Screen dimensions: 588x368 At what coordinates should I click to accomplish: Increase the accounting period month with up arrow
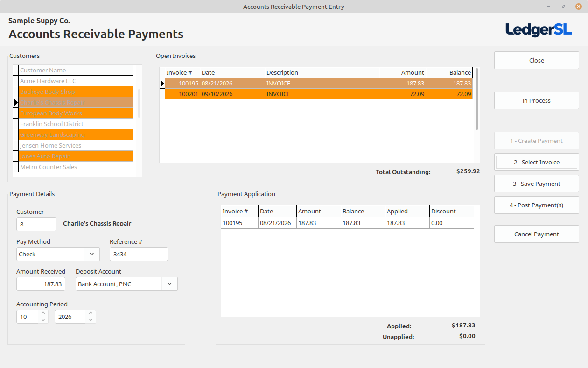pos(43,313)
